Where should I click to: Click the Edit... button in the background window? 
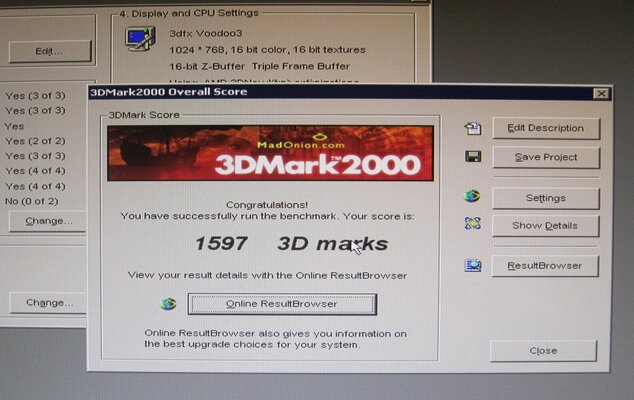[49, 50]
